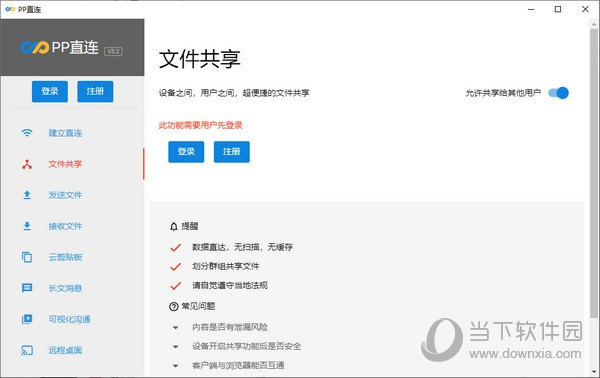Open the 长文消息 section
Viewport: 600px width, 378px height.
72,288
